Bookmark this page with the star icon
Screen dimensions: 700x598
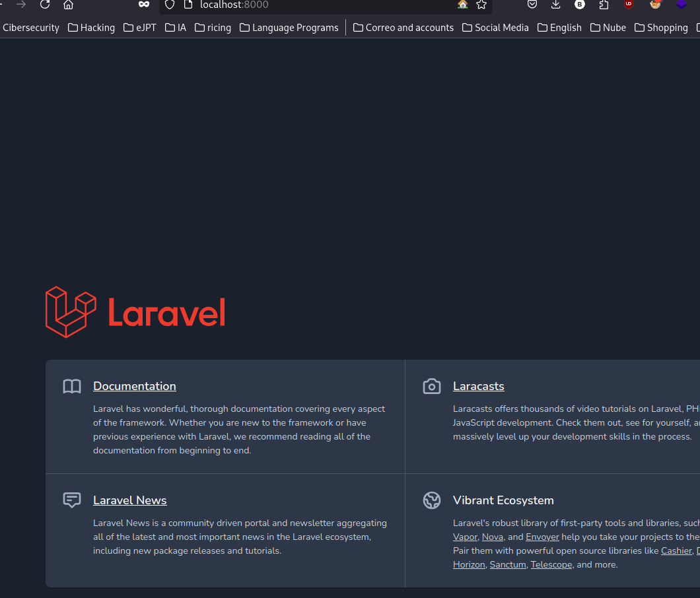[x=481, y=5]
